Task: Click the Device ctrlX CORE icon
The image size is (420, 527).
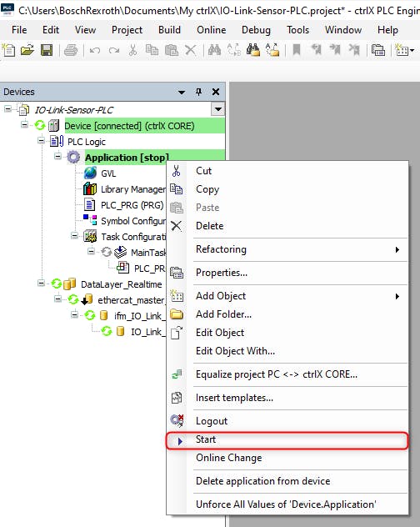Action: [x=53, y=126]
